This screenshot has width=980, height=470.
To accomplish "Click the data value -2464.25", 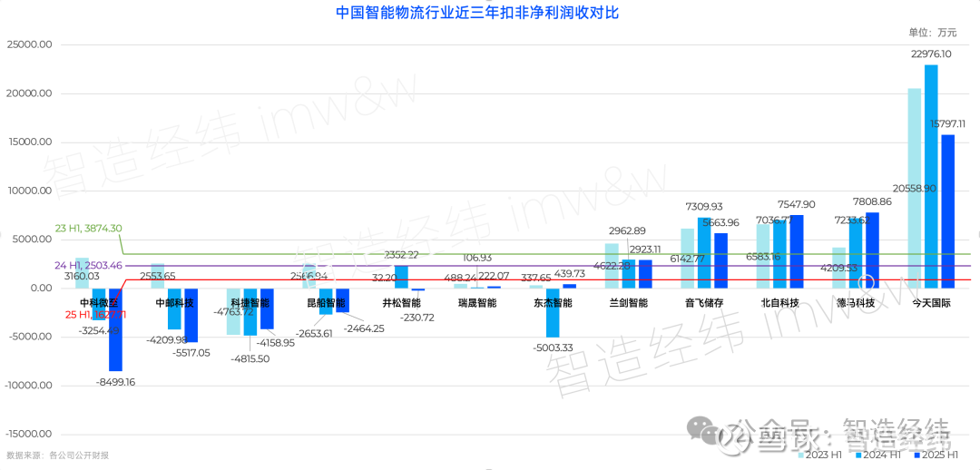I will [363, 328].
